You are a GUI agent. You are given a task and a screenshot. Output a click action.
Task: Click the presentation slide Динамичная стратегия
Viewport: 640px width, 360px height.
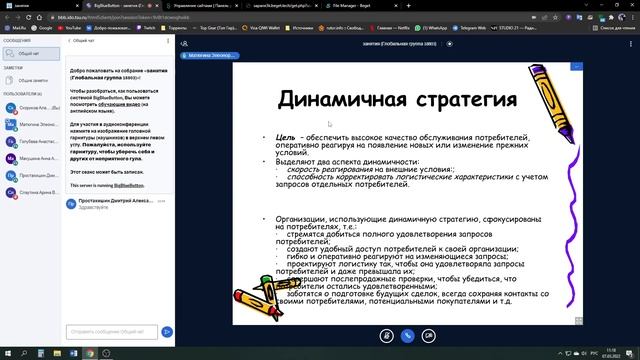point(407,193)
